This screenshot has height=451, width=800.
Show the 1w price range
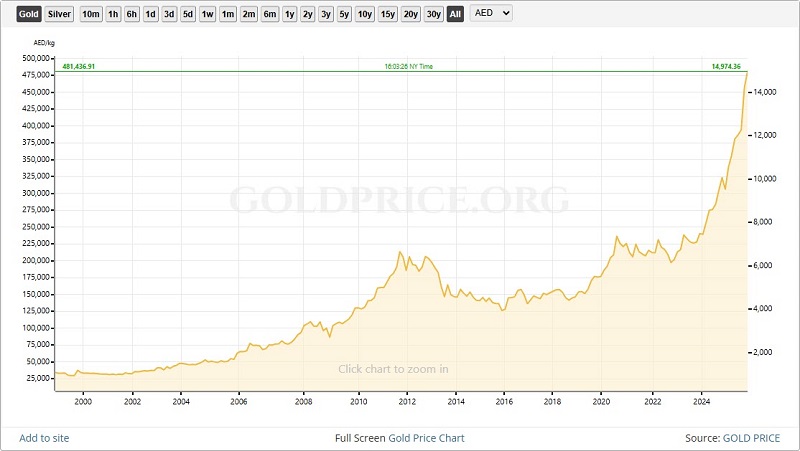pyautogui.click(x=207, y=14)
